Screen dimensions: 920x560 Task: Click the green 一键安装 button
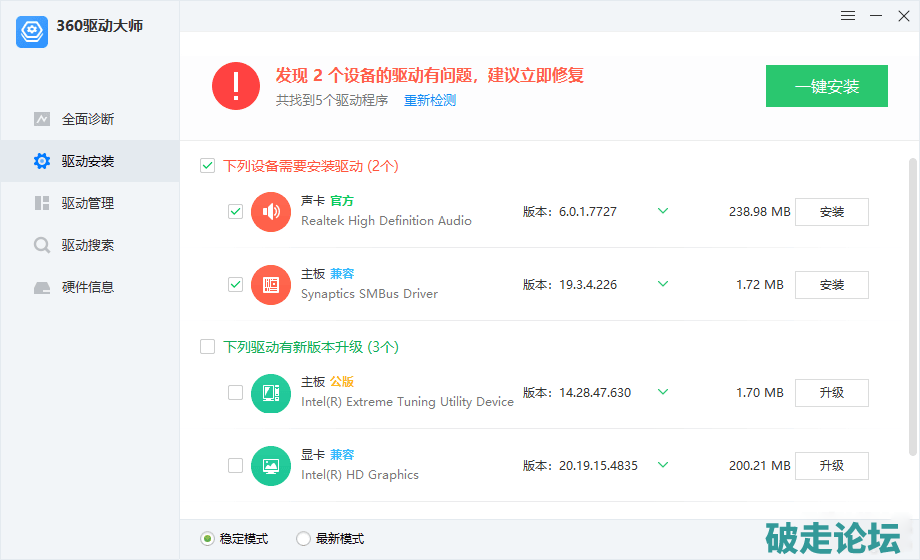(826, 86)
